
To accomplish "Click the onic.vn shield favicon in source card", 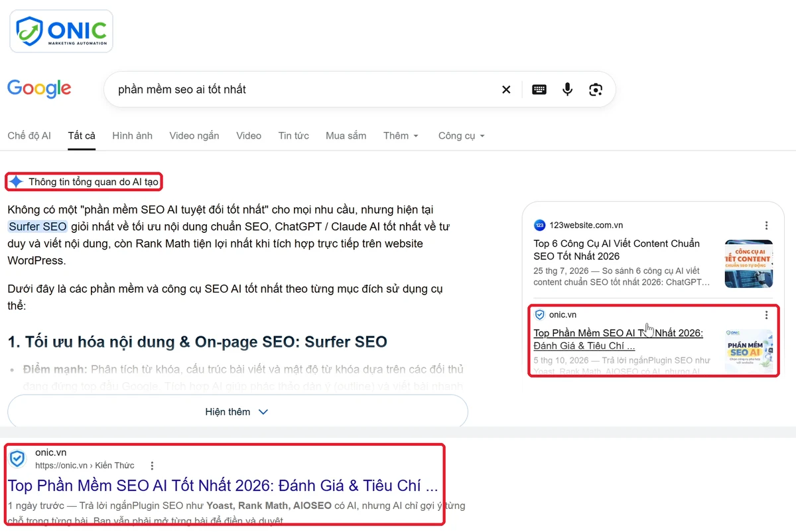I will tap(539, 315).
